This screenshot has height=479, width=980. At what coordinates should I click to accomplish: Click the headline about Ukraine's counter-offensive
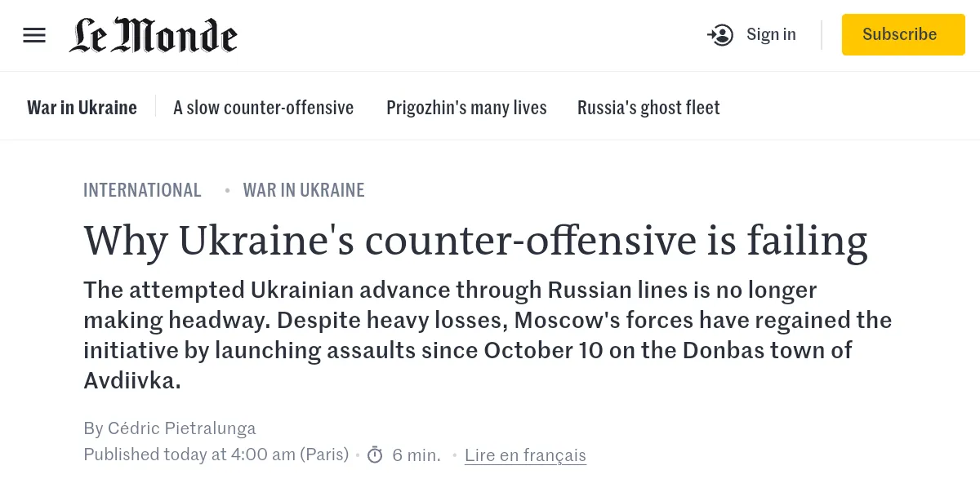tap(475, 240)
